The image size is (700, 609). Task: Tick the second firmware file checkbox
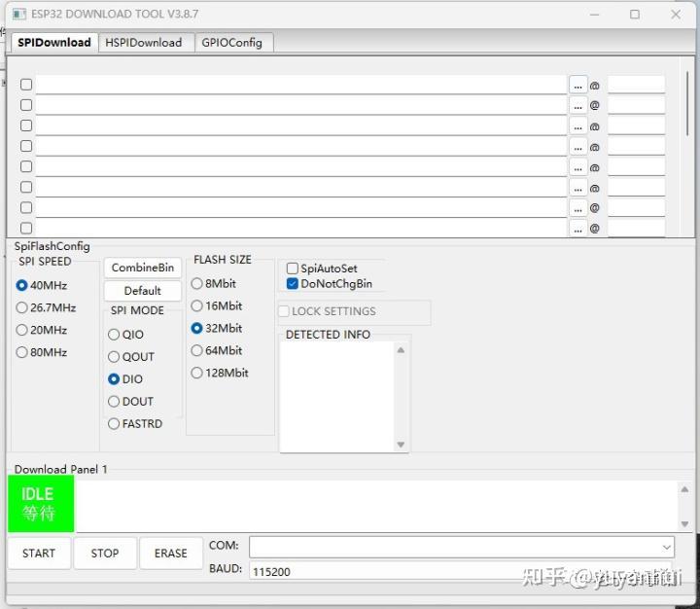point(26,105)
